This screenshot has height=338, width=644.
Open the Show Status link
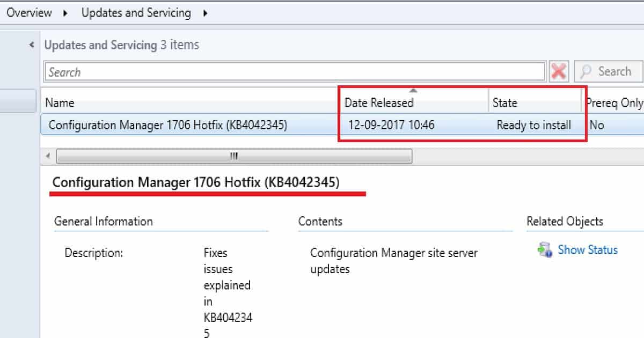[588, 249]
